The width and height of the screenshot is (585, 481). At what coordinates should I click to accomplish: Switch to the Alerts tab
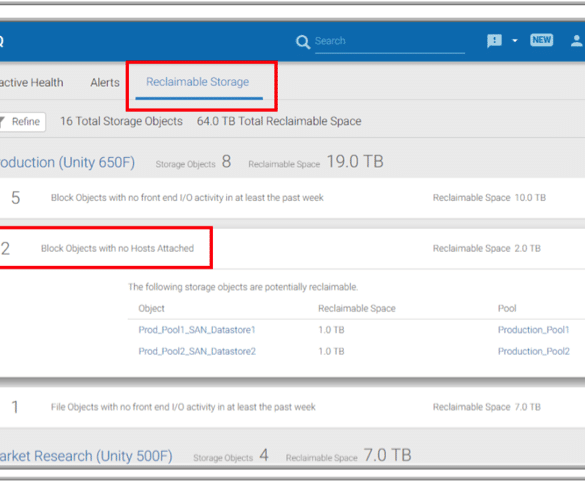[105, 82]
